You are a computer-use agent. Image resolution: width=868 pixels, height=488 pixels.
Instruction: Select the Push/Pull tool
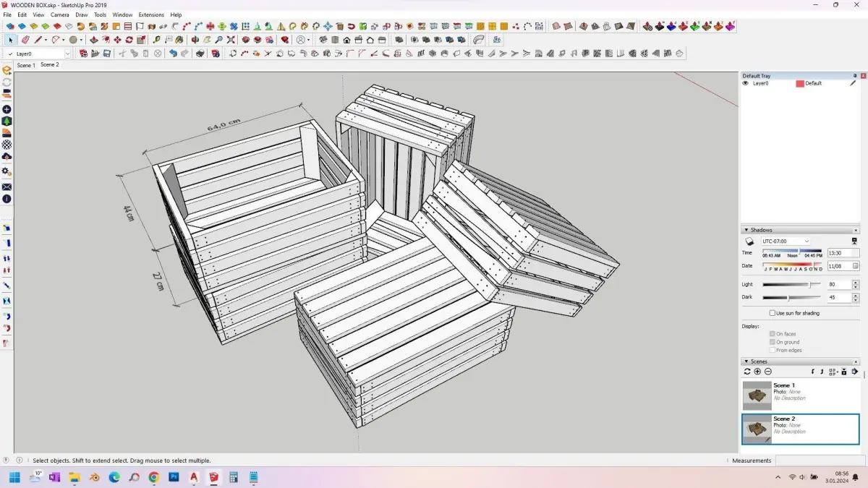coord(93,40)
